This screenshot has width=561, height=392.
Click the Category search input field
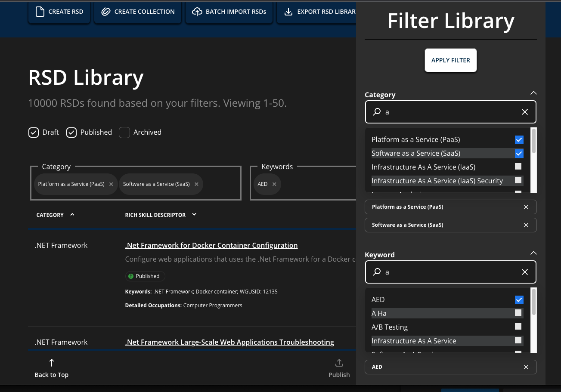[451, 112]
